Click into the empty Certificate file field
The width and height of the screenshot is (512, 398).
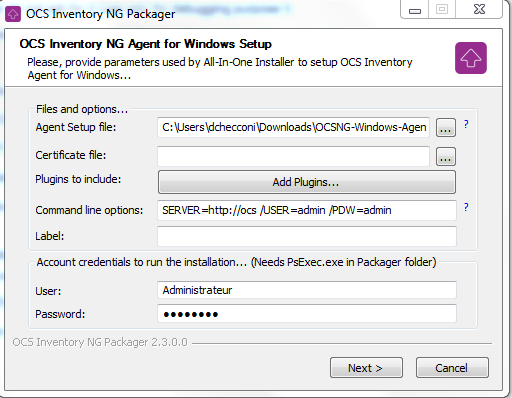tap(293, 156)
